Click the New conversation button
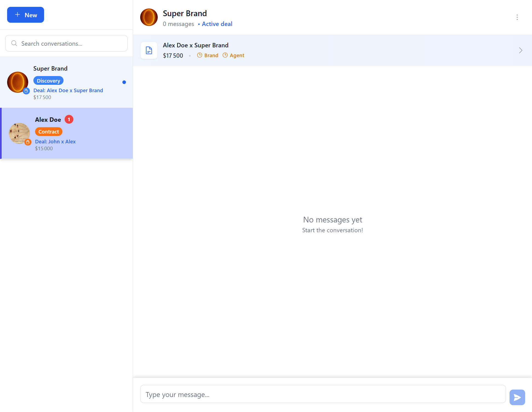Viewport: 532px width, 412px height. [x=25, y=15]
